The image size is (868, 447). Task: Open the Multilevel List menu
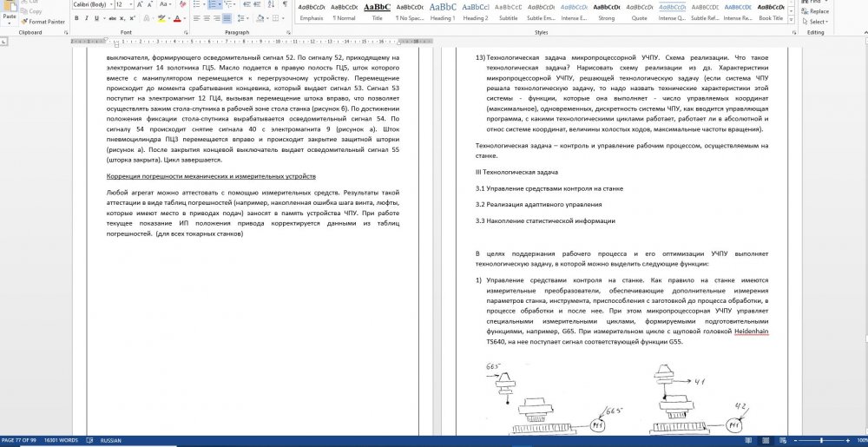(x=230, y=4)
